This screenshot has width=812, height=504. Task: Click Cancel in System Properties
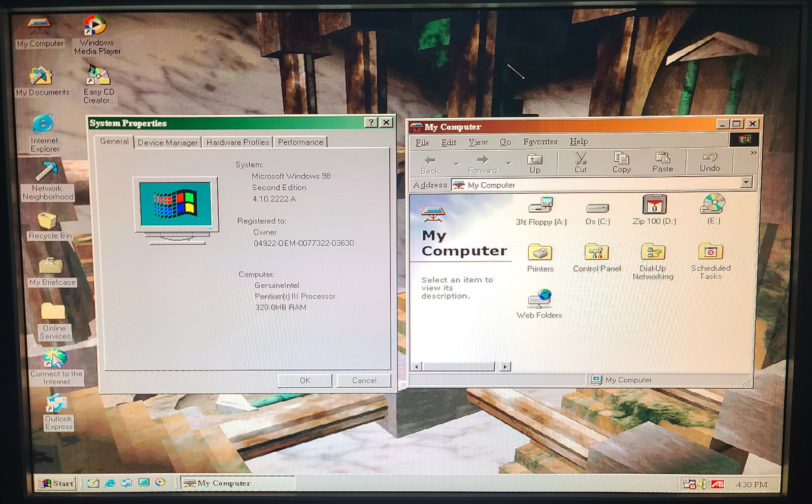[x=363, y=380]
